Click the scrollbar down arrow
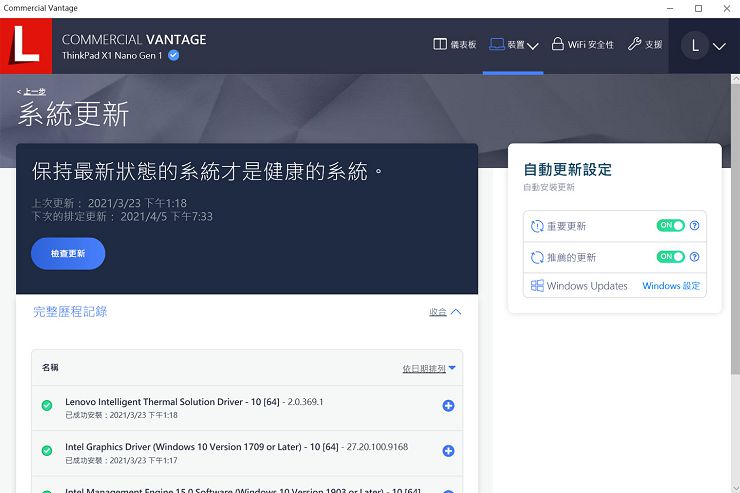The image size is (740, 493). coord(735,487)
